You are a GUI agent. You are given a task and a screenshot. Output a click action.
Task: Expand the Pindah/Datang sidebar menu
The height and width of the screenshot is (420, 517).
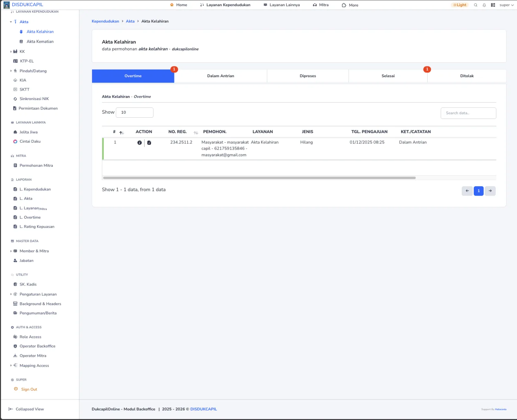pyautogui.click(x=11, y=71)
